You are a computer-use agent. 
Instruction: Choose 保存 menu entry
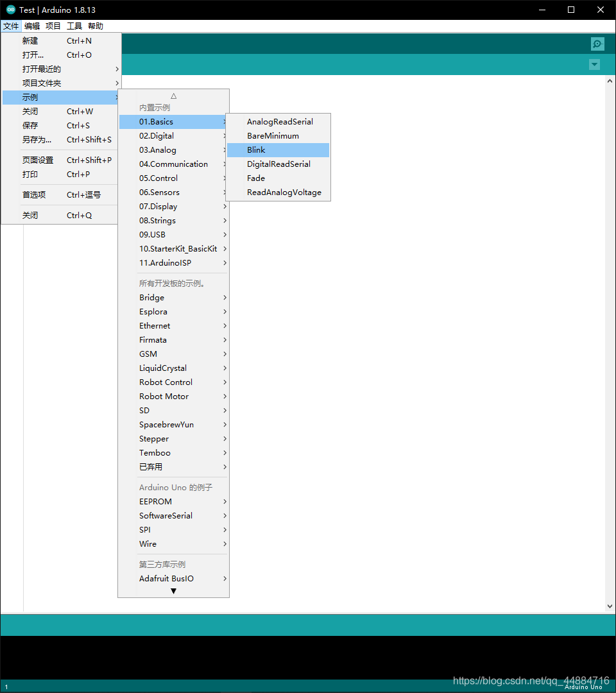click(62, 126)
